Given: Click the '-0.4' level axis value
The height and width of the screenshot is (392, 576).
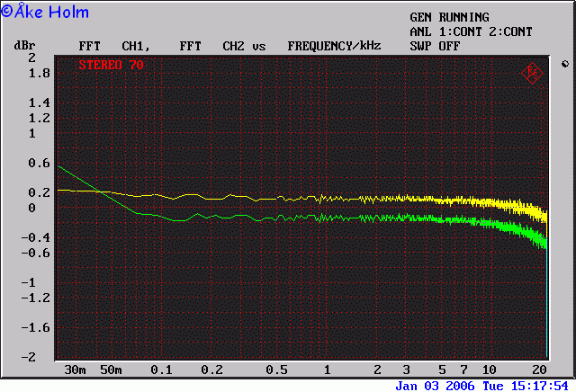Looking at the screenshot, I should click(35, 237).
